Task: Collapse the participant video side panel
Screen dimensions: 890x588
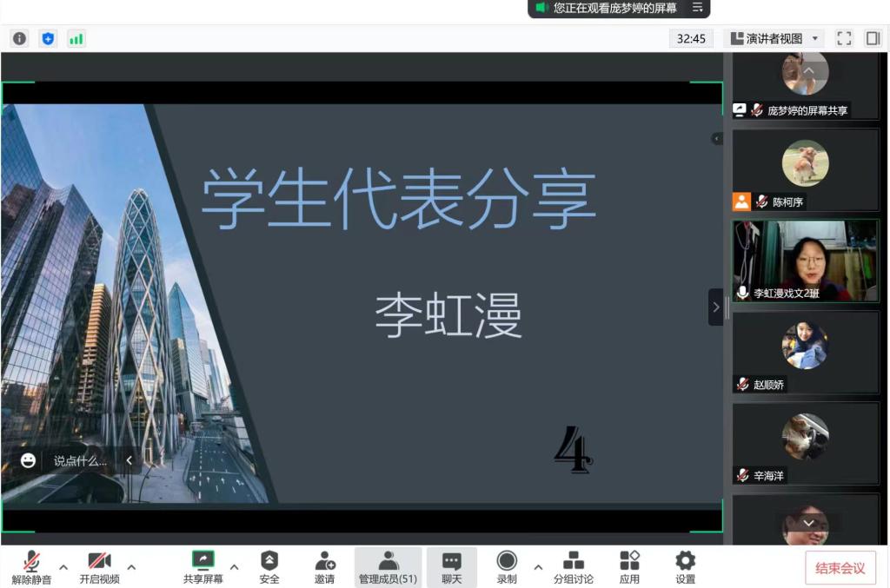Action: (716, 307)
